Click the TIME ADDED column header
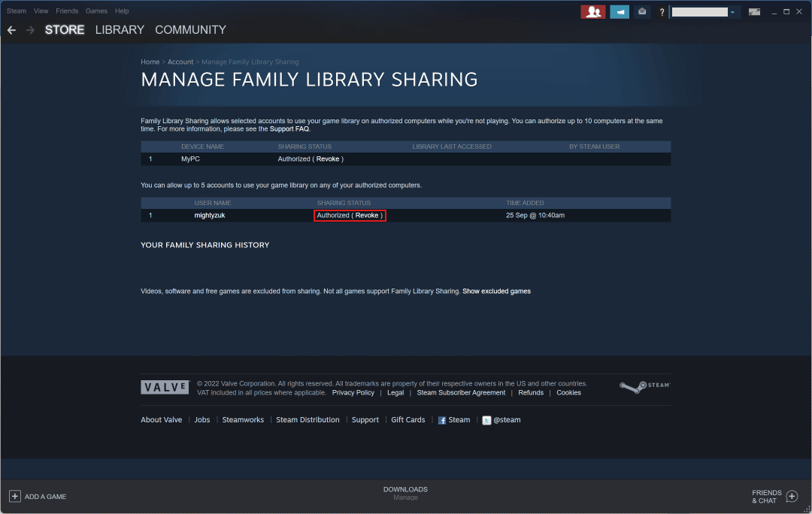This screenshot has height=514, width=812. [525, 203]
